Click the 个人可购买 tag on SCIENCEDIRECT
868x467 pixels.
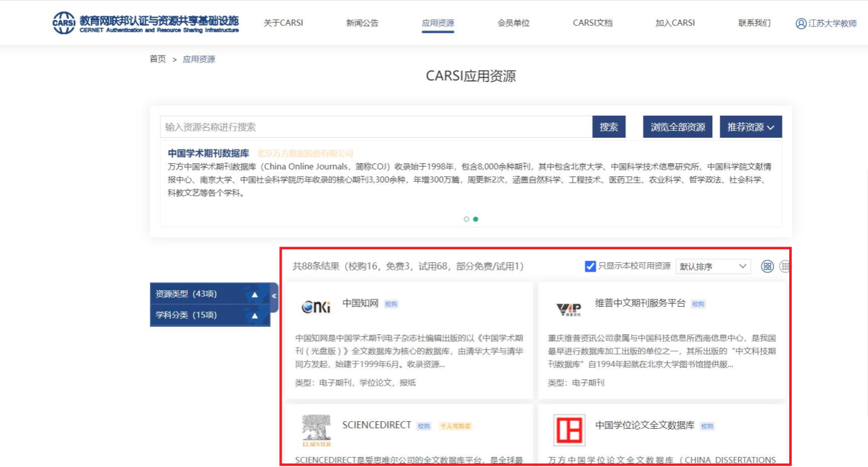[455, 426]
